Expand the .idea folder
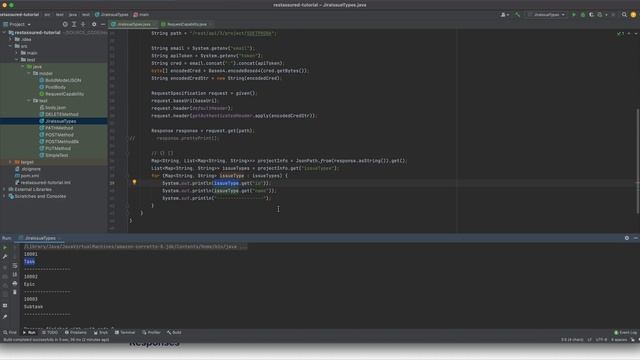 tap(10, 40)
